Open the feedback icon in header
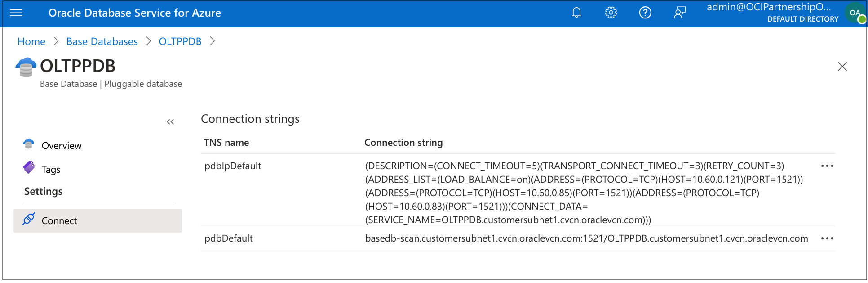 point(680,13)
